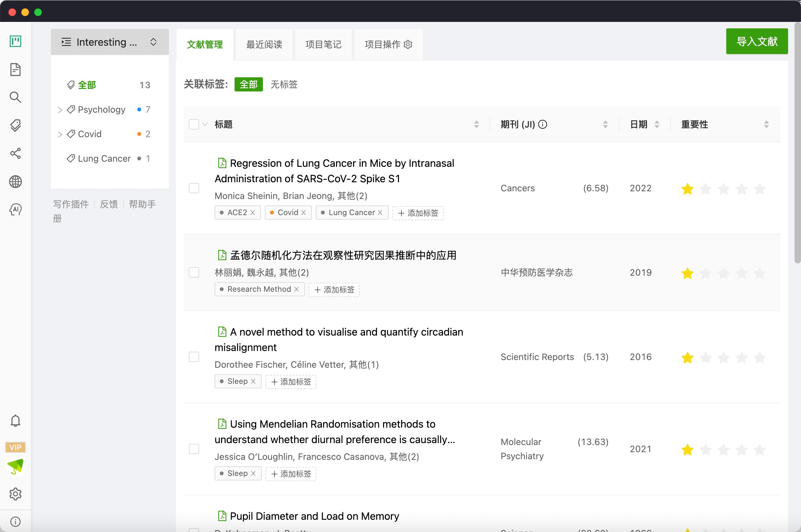
Task: Open PDF icon of Regression of Lung Cancer paper
Action: (222, 163)
